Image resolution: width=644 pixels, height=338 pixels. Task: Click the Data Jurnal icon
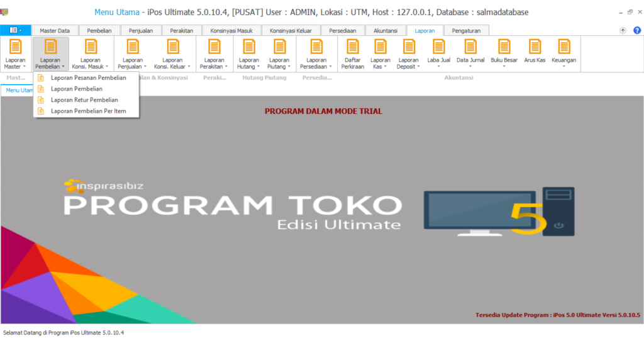point(470,54)
